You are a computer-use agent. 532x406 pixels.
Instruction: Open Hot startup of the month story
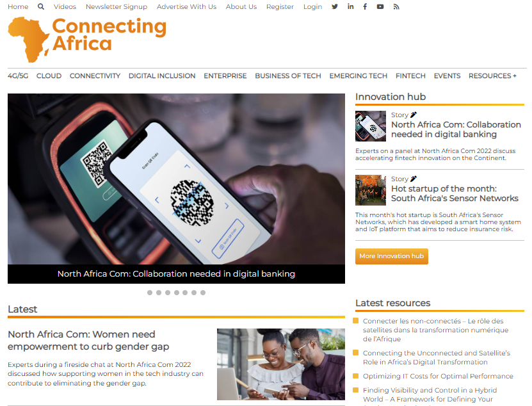click(x=455, y=193)
